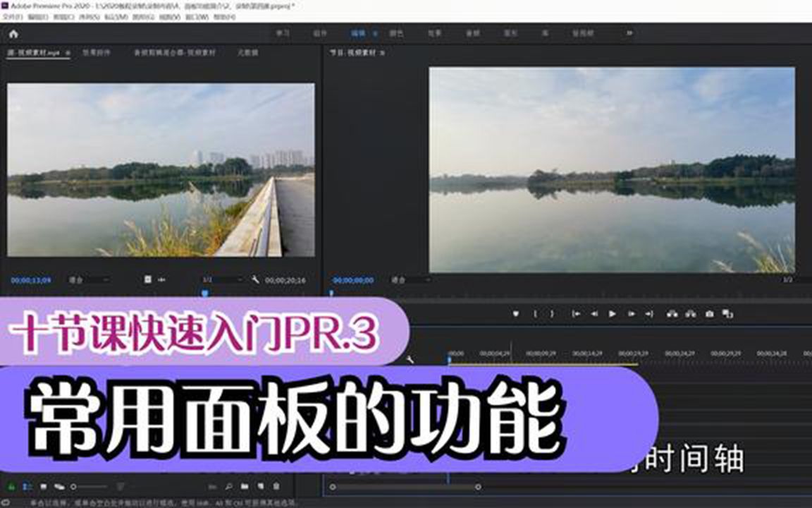Screen dimensions: 812x508
Task: Select the Play button in Program monitor
Action: pos(613,313)
